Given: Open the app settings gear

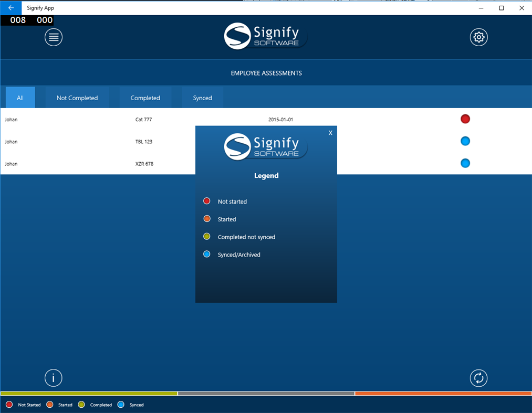Looking at the screenshot, I should coord(478,37).
